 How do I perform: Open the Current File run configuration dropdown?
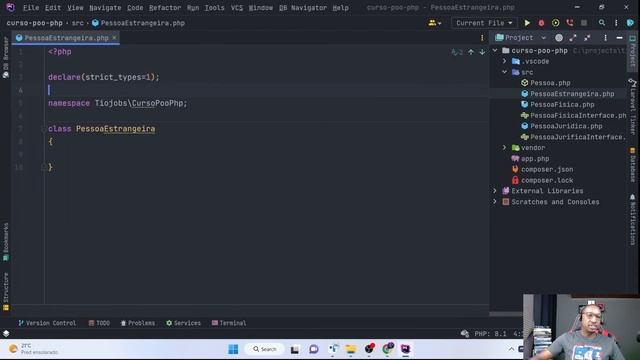click(484, 23)
